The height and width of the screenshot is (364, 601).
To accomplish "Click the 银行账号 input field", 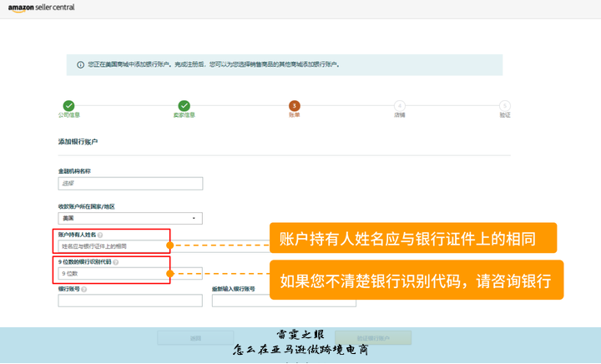I will [x=130, y=301].
